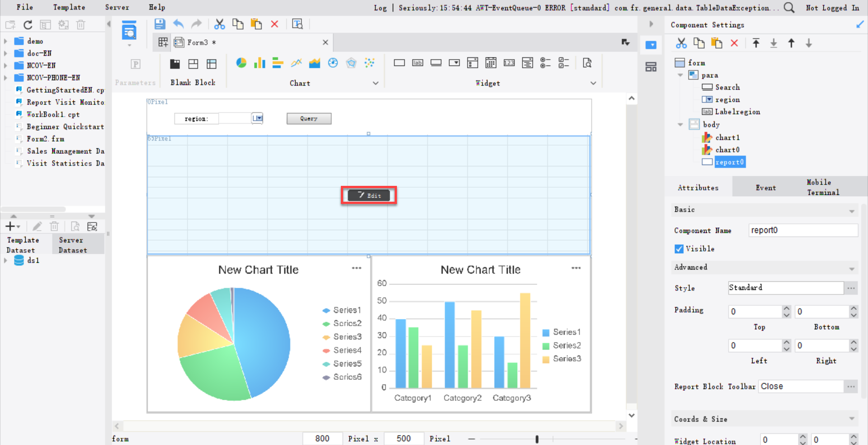This screenshot has width=868, height=445.
Task: Insert a gauge chart from Chart group
Action: pos(333,63)
